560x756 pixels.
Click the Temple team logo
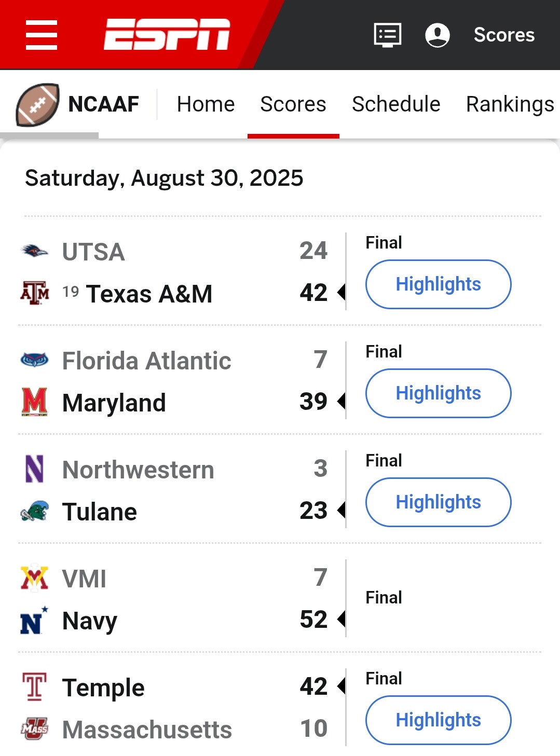(35, 686)
